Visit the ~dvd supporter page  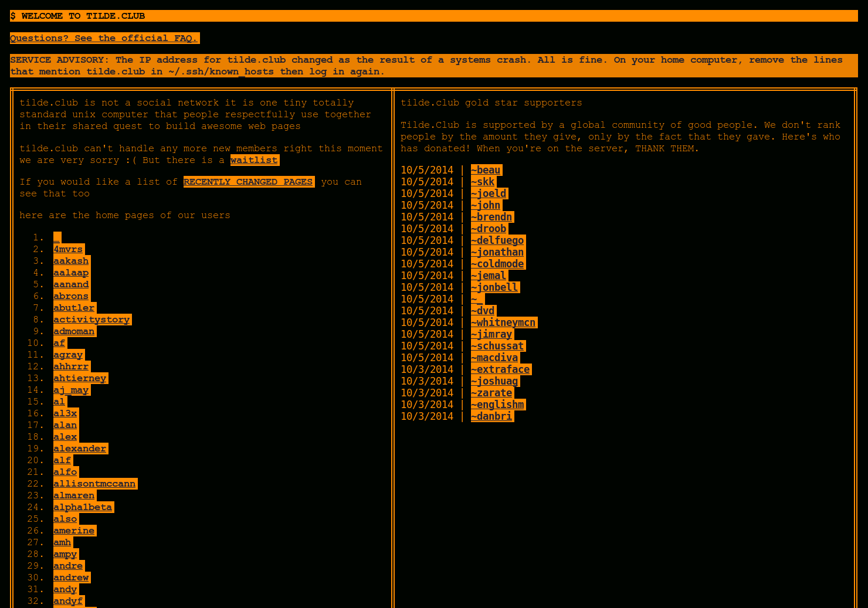483,311
